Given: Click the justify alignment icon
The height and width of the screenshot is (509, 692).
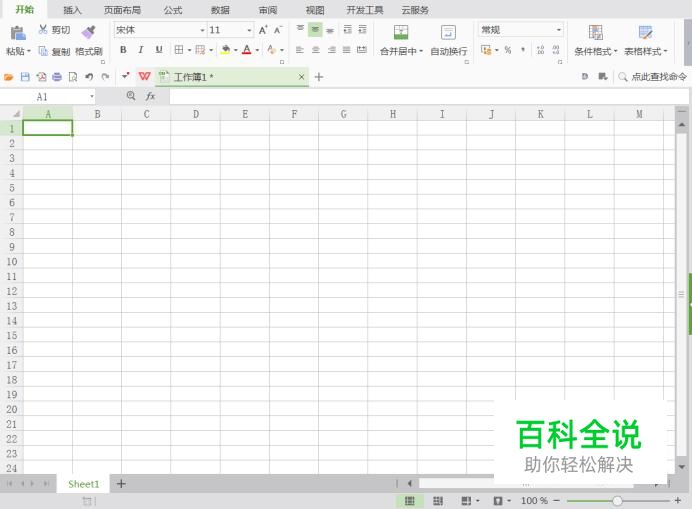Looking at the screenshot, I should pyautogui.click(x=347, y=50).
